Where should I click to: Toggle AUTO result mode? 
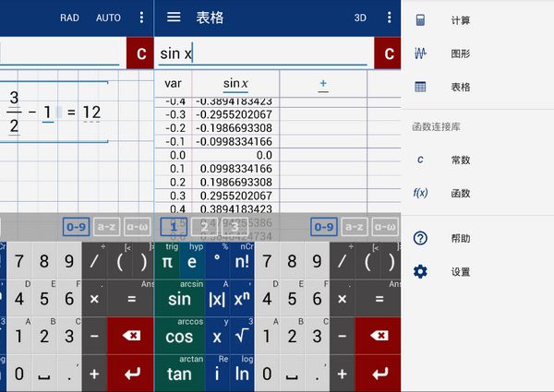tap(108, 18)
